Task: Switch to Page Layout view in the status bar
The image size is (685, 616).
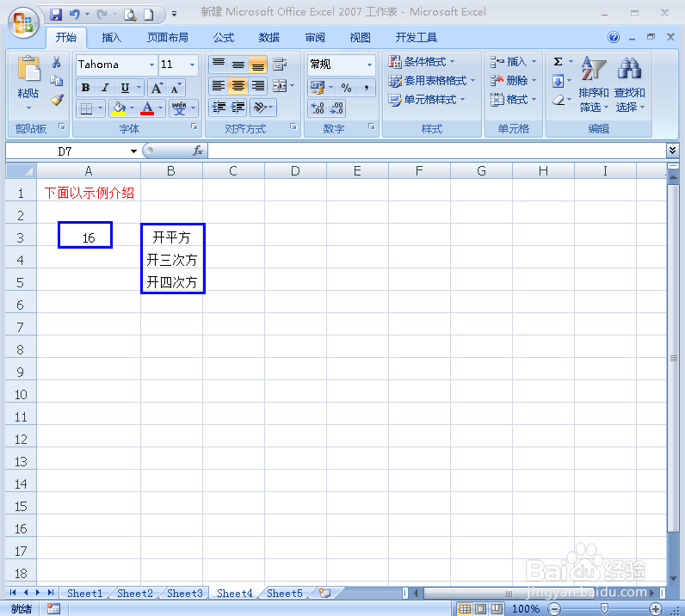Action: (x=480, y=608)
